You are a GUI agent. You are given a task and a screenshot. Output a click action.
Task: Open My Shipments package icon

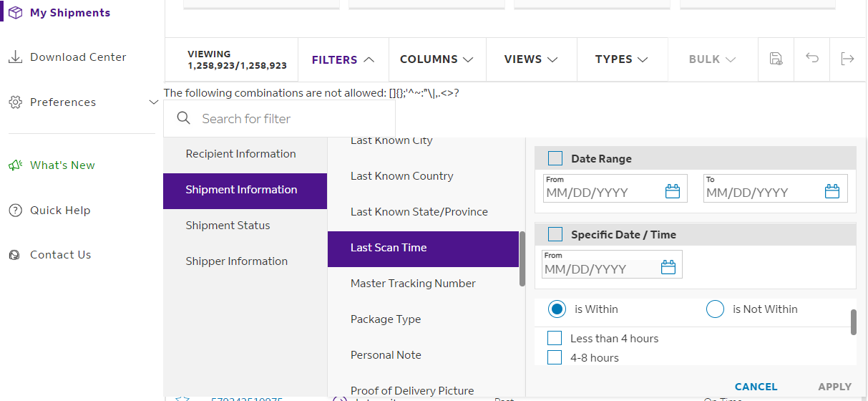pyautogui.click(x=15, y=13)
